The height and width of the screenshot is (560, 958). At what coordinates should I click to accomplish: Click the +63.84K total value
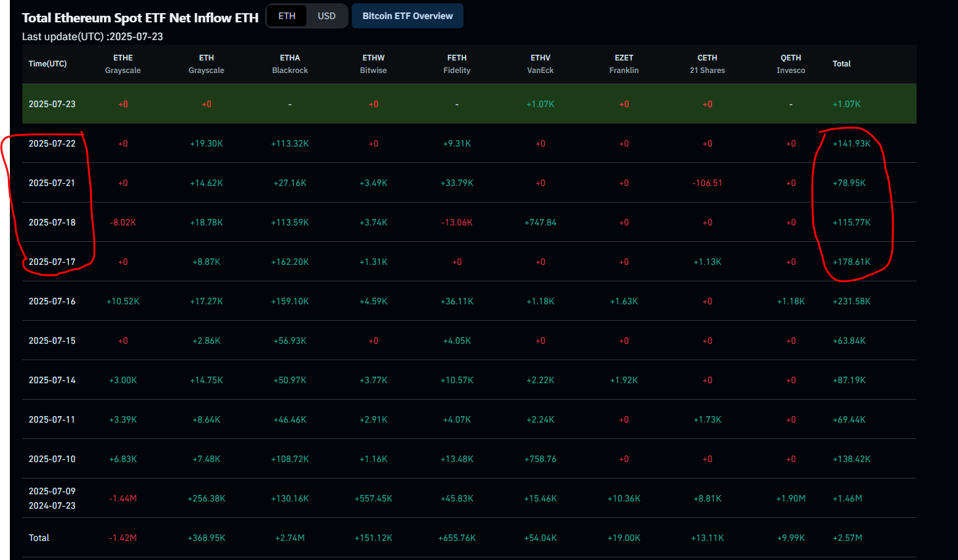click(x=849, y=340)
